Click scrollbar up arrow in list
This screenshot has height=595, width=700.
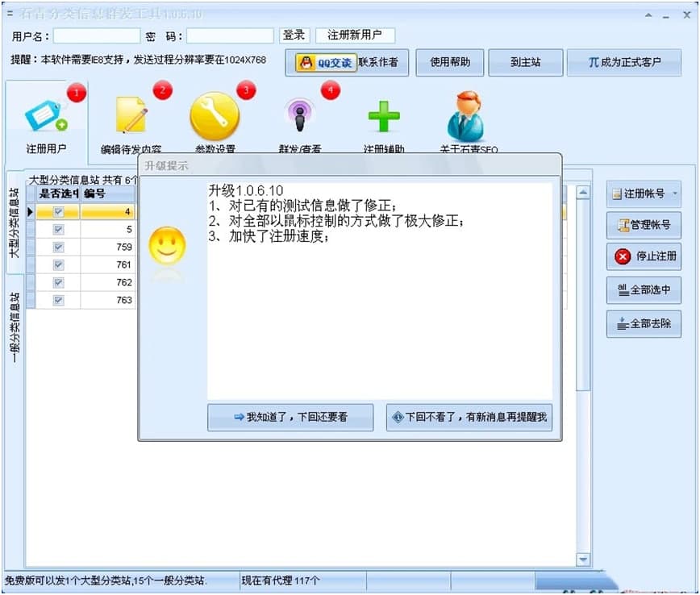[x=583, y=193]
